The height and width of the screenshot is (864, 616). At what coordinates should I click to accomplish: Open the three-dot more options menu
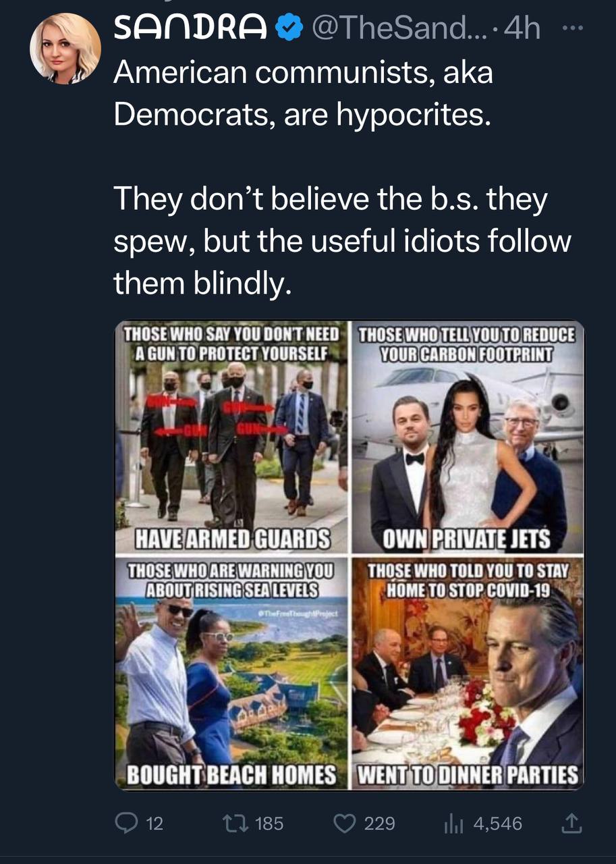571,30
